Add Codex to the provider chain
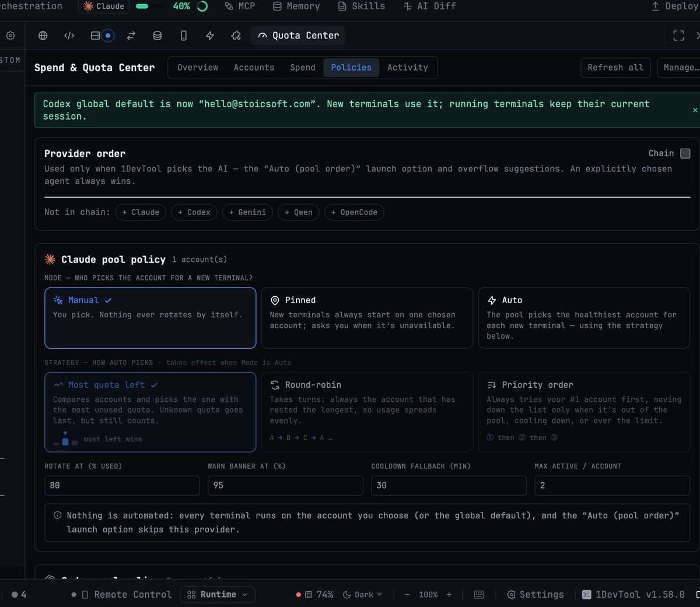 click(194, 212)
